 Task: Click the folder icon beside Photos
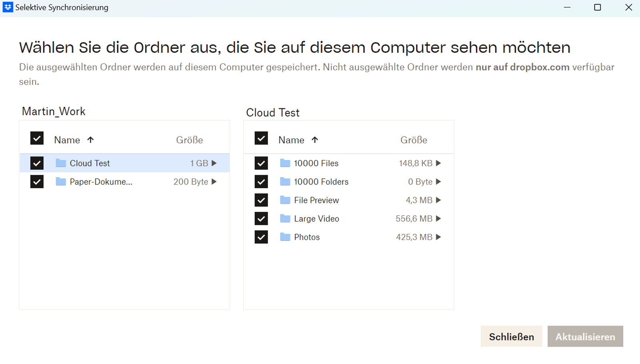[x=285, y=237]
